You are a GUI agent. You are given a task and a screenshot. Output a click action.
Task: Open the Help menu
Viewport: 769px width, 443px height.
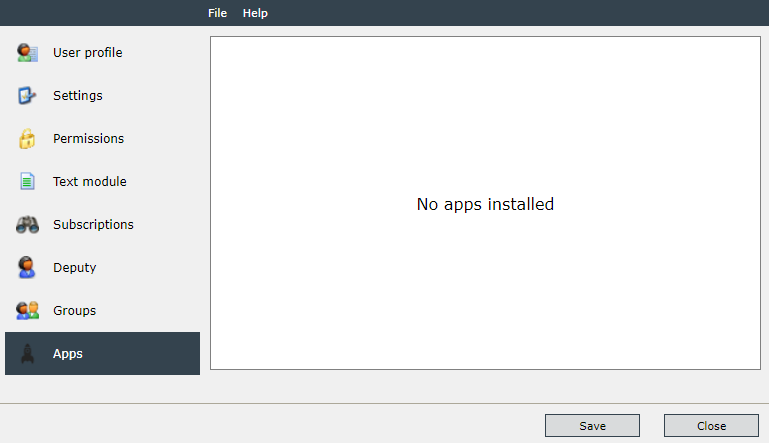(x=255, y=13)
